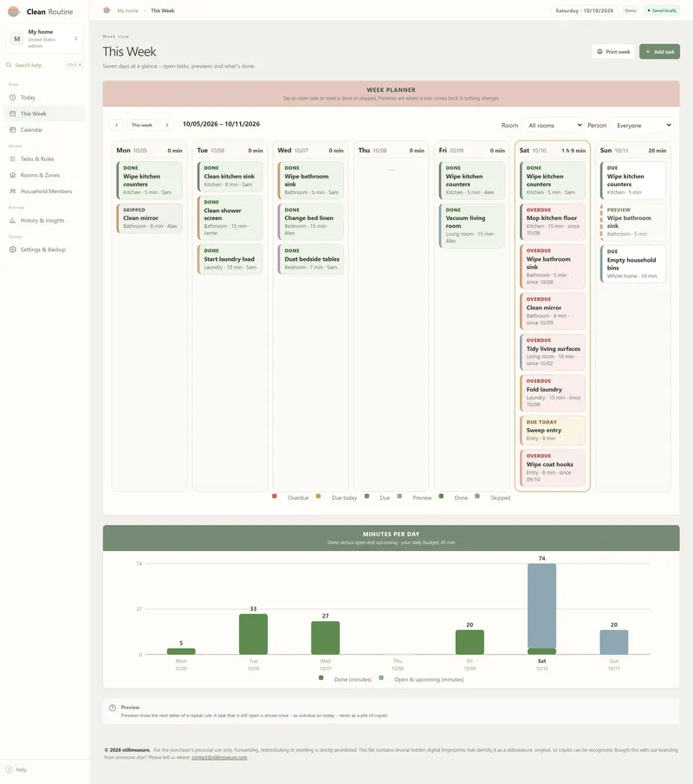Open the skipped Clean mirror card on Monday
The height and width of the screenshot is (784, 693).
pyautogui.click(x=149, y=218)
